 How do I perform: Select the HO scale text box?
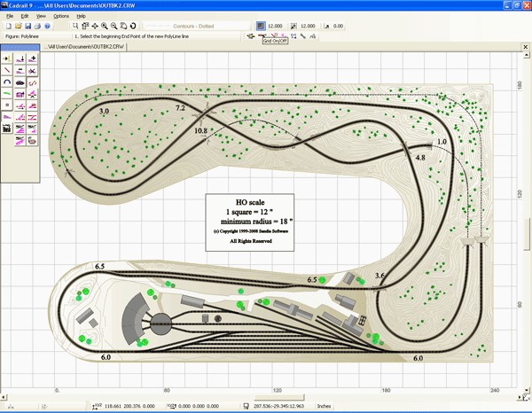click(x=250, y=222)
